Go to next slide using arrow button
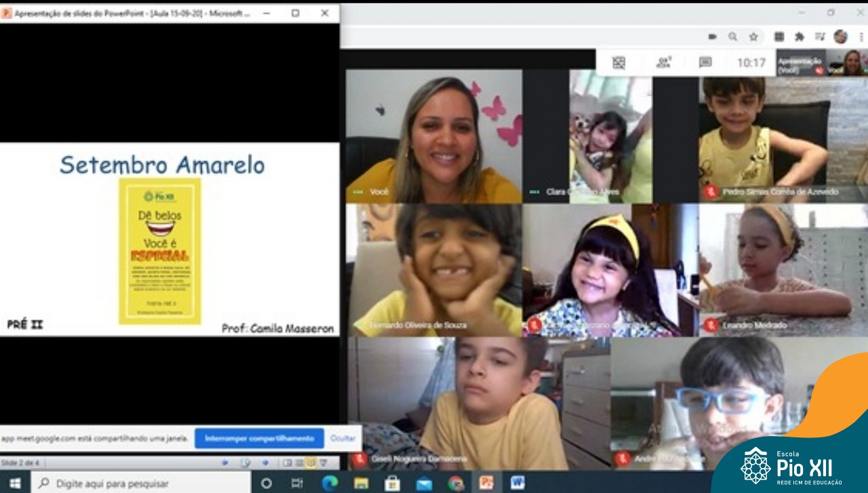Viewport: 868px width, 493px height. pos(265,463)
